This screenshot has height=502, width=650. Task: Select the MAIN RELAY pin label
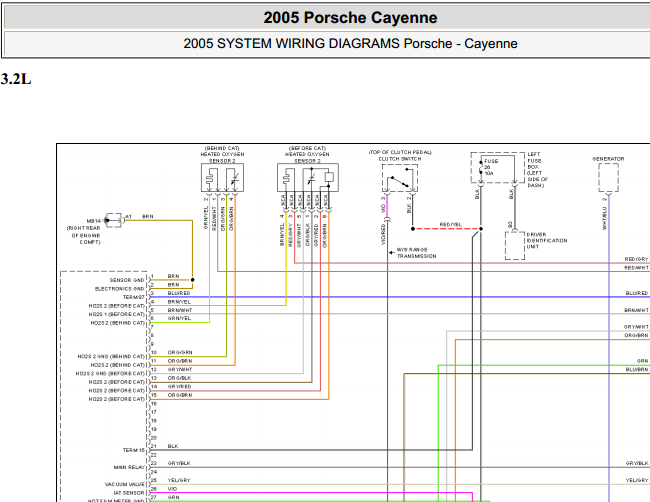[x=129, y=467]
